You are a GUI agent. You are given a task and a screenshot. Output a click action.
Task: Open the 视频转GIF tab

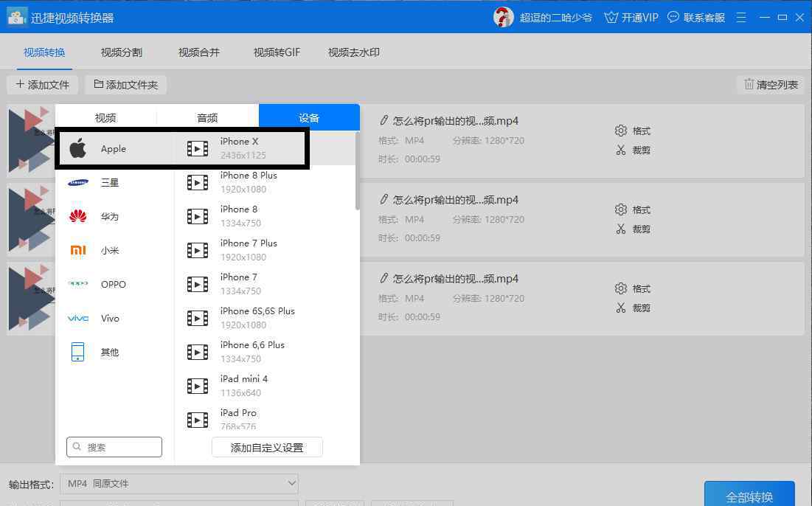coord(277,52)
